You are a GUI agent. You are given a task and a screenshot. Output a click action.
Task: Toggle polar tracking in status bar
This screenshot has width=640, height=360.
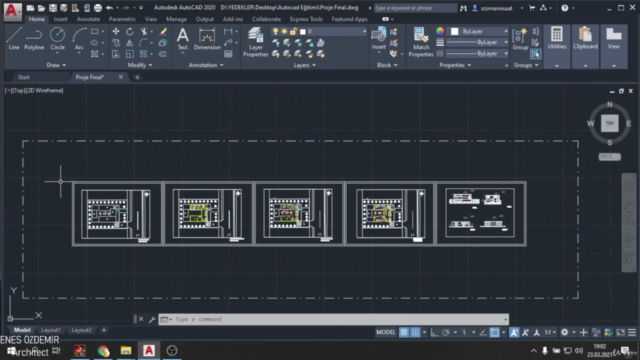point(446,332)
